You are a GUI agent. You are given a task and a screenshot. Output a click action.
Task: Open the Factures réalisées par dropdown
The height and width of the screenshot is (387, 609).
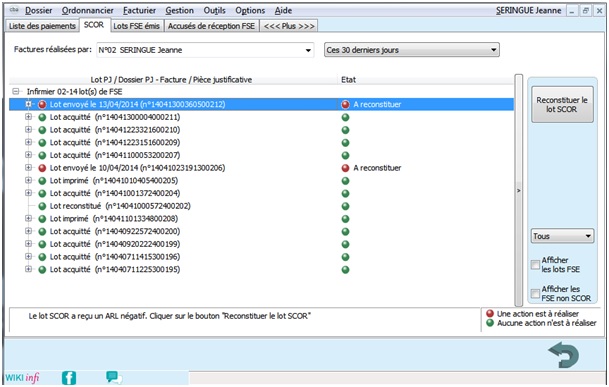pos(205,50)
